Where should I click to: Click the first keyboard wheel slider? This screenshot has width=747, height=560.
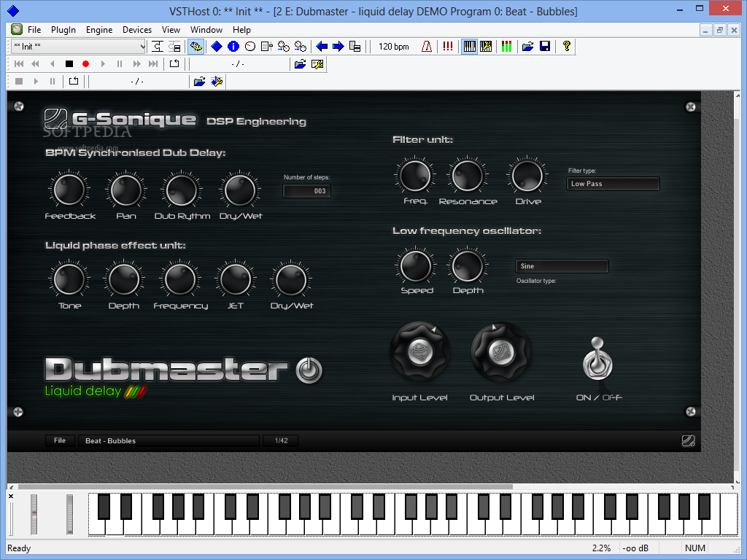[x=34, y=514]
